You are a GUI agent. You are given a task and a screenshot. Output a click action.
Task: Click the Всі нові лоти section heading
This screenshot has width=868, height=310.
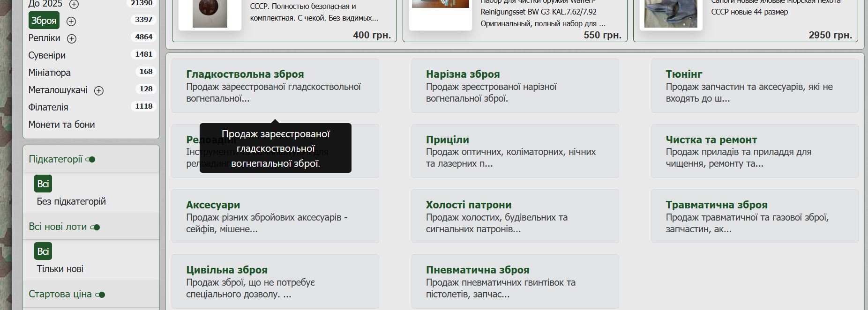(58, 227)
